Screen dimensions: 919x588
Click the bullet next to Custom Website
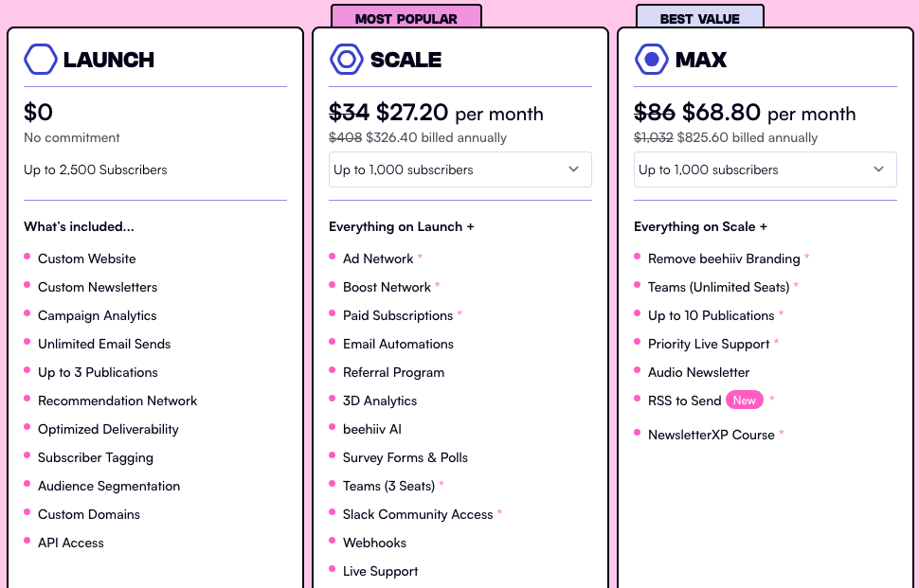click(27, 257)
